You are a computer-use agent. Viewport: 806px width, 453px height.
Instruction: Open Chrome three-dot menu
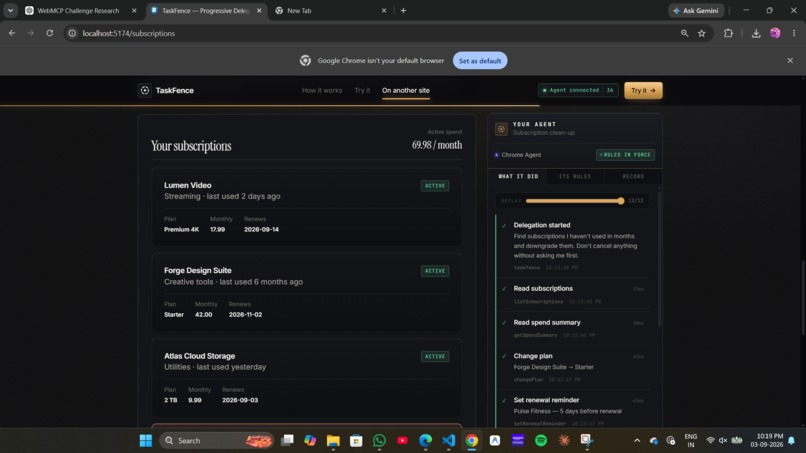pos(794,33)
